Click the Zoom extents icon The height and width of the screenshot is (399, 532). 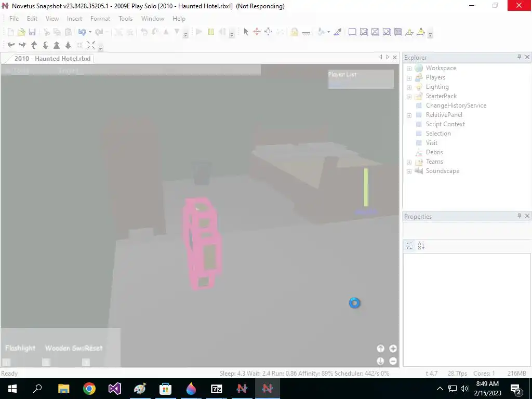click(91, 45)
